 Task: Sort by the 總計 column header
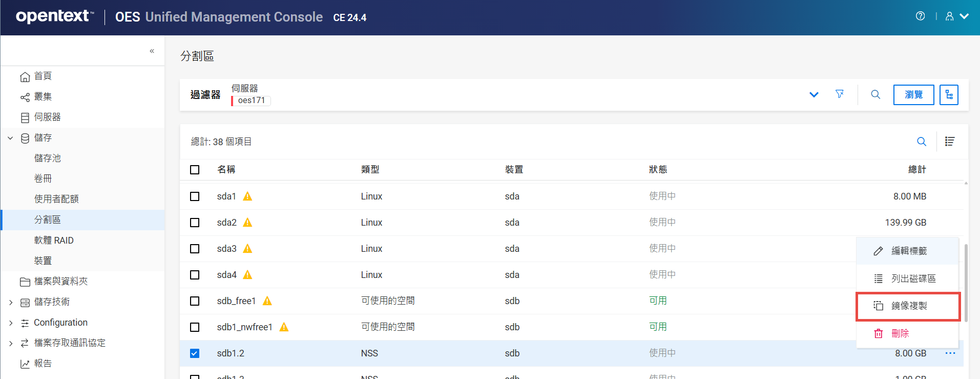click(x=917, y=170)
